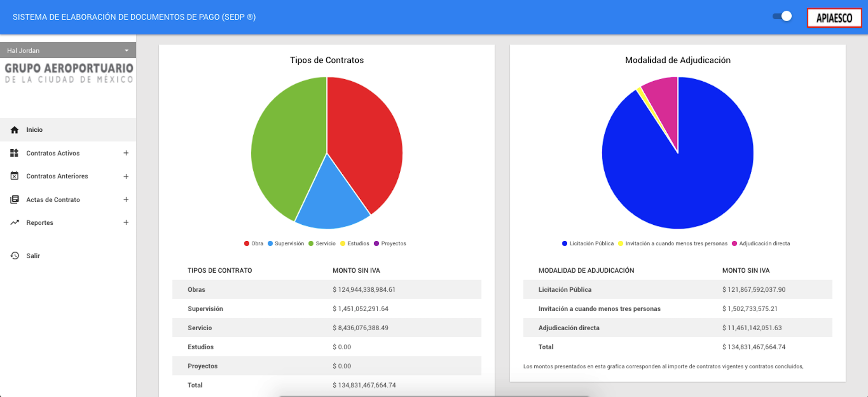Toggle Licitación Pública legend entry
868x397 pixels.
588,243
